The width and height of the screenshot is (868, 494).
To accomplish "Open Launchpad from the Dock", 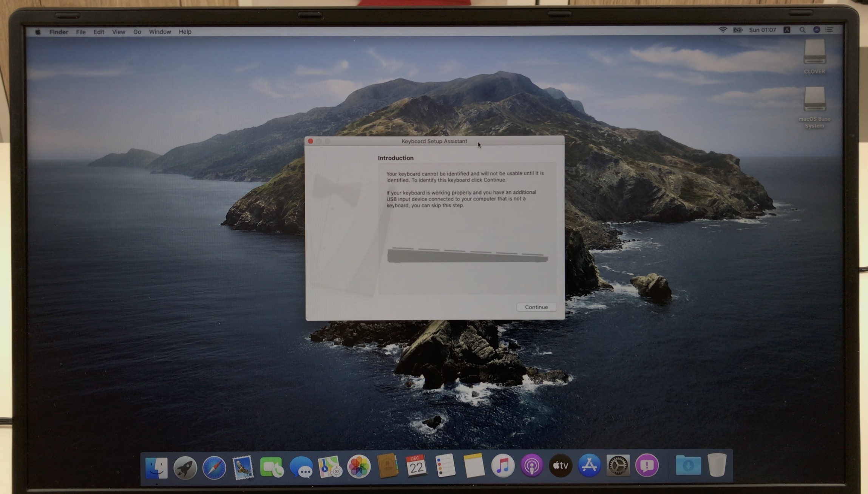I will coord(185,467).
